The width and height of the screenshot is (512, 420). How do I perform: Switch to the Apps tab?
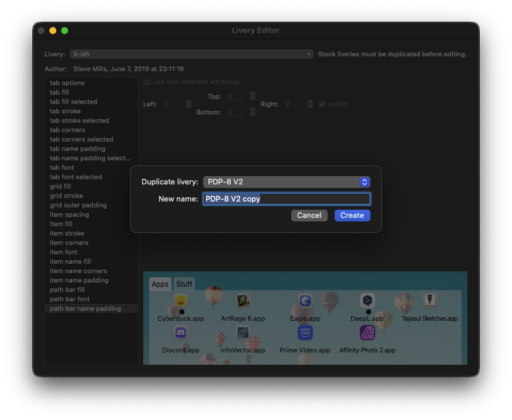(160, 284)
